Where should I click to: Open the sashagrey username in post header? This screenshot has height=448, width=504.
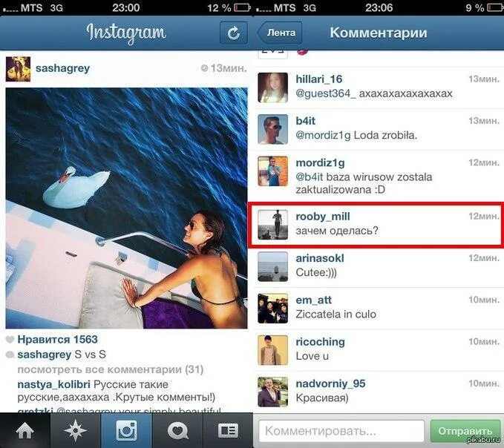click(x=62, y=68)
